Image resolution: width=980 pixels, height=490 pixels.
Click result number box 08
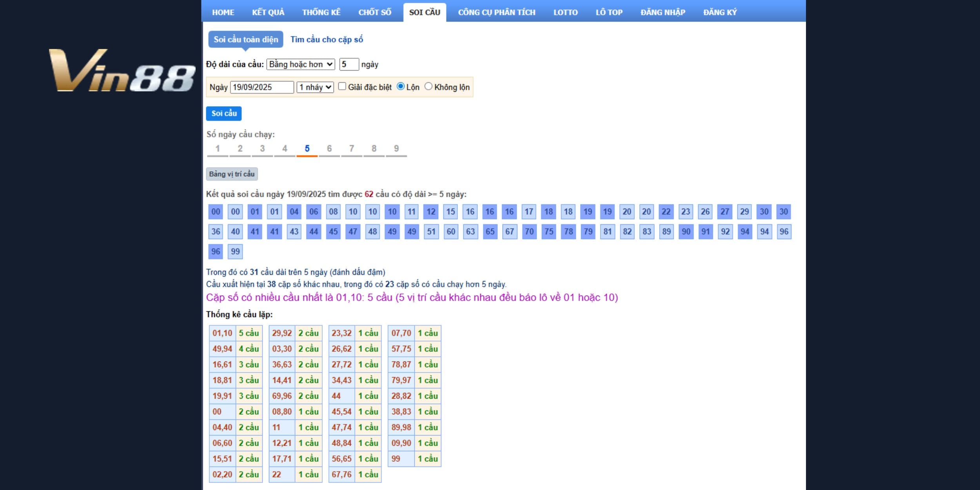tap(333, 212)
